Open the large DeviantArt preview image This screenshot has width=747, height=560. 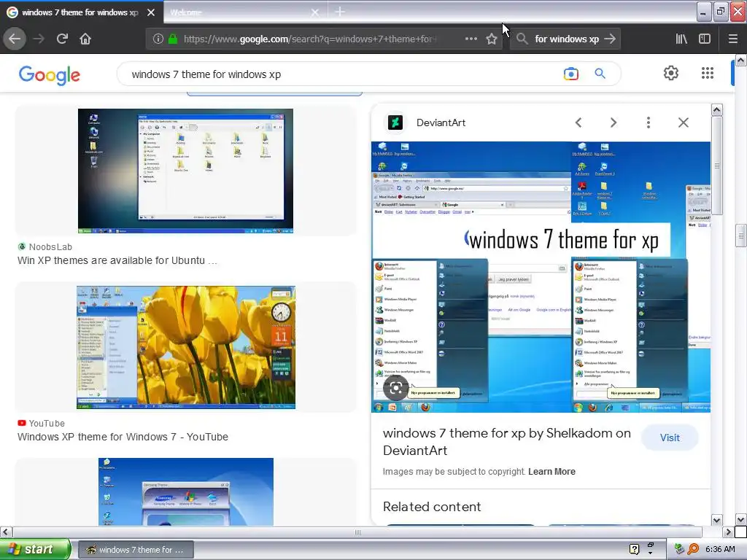point(541,276)
